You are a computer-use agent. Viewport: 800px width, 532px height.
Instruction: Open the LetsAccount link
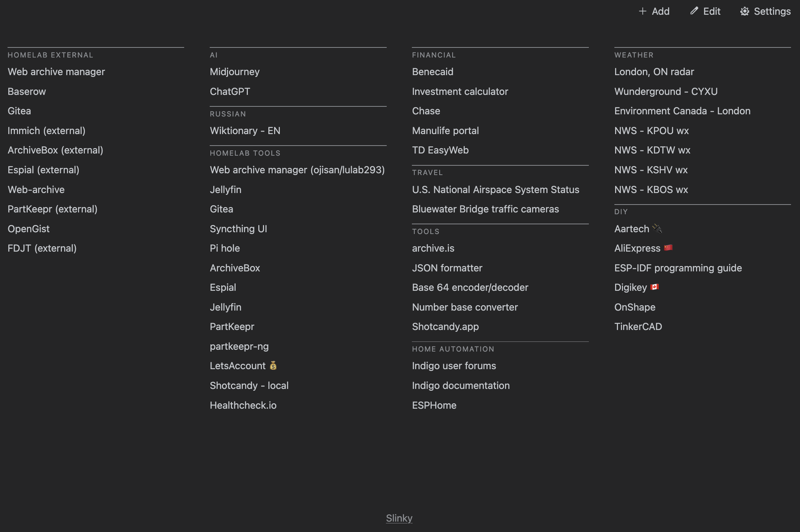[244, 366]
